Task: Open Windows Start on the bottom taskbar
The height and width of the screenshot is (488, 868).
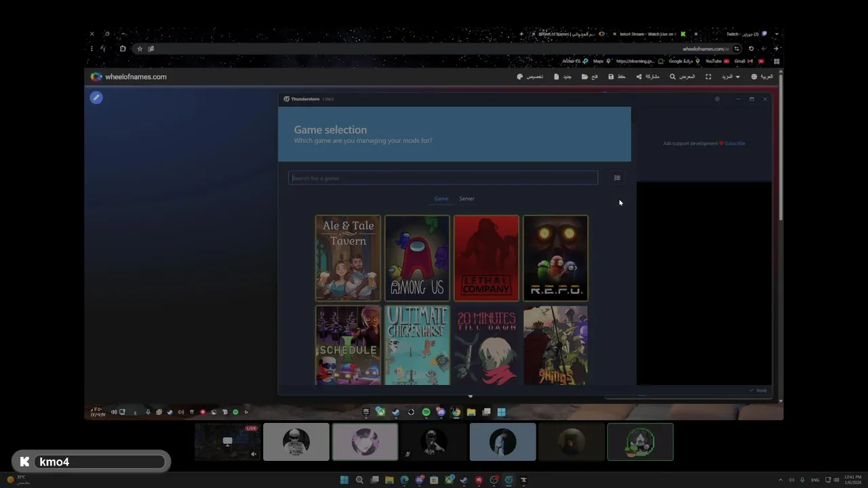Action: pos(344,480)
